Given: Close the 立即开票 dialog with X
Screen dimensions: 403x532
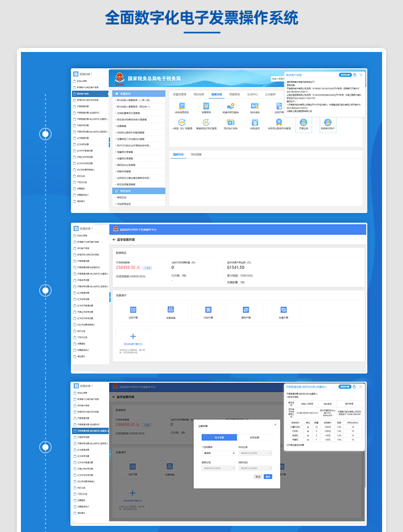Looking at the screenshot, I should pyautogui.click(x=275, y=424).
